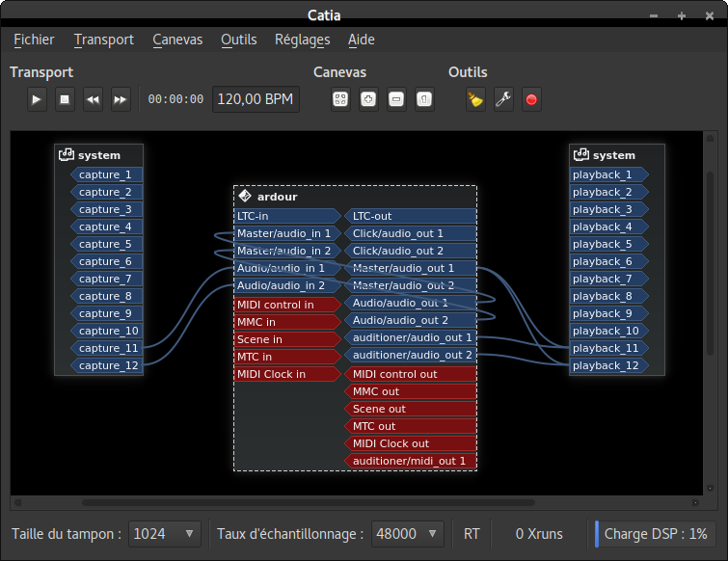The height and width of the screenshot is (561, 728).
Task: Click the fast-forward transport button
Action: 121,99
